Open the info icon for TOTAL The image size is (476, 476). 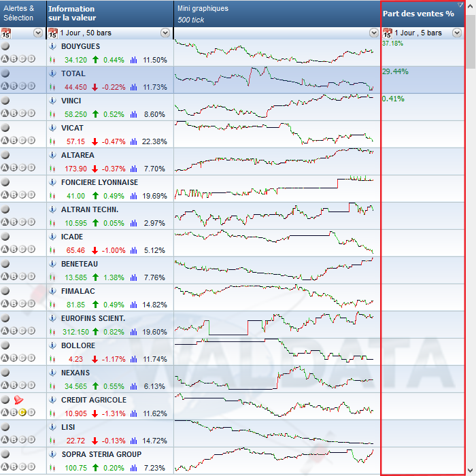pyautogui.click(x=52, y=73)
